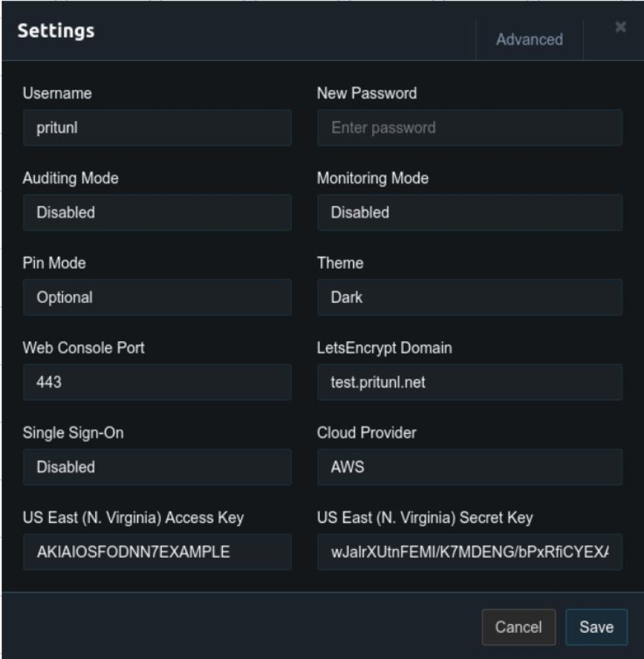Close the Settings dialog with X
The width and height of the screenshot is (644, 659).
[621, 27]
